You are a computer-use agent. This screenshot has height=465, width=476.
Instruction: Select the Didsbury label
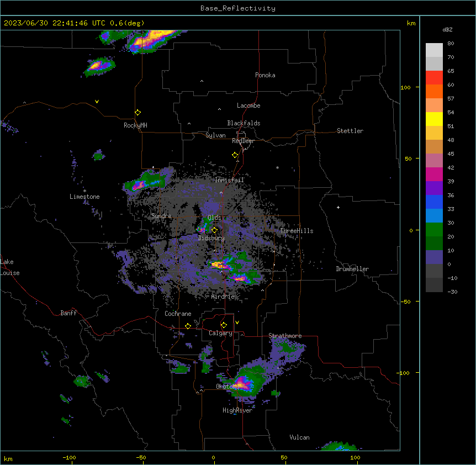(211, 238)
